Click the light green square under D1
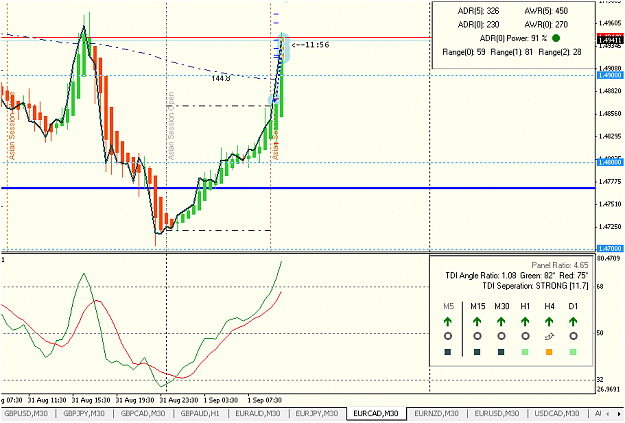625x423 pixels. pyautogui.click(x=573, y=352)
